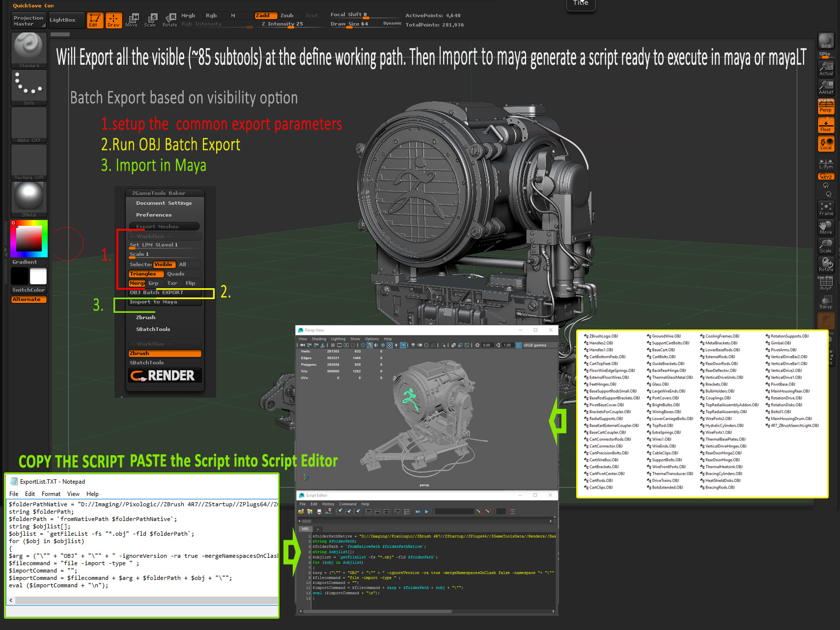
Task: Click the OBJ Batch EXPORT button
Action: pyautogui.click(x=165, y=293)
